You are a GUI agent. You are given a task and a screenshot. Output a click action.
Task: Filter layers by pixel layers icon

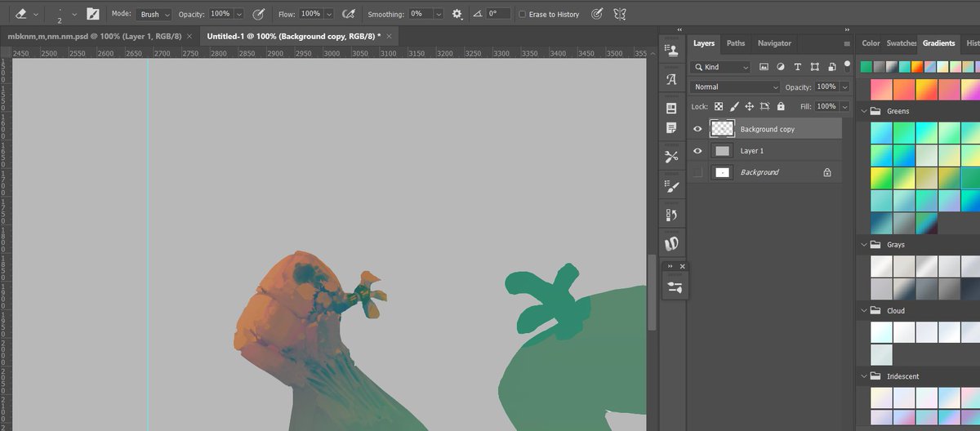click(x=764, y=67)
